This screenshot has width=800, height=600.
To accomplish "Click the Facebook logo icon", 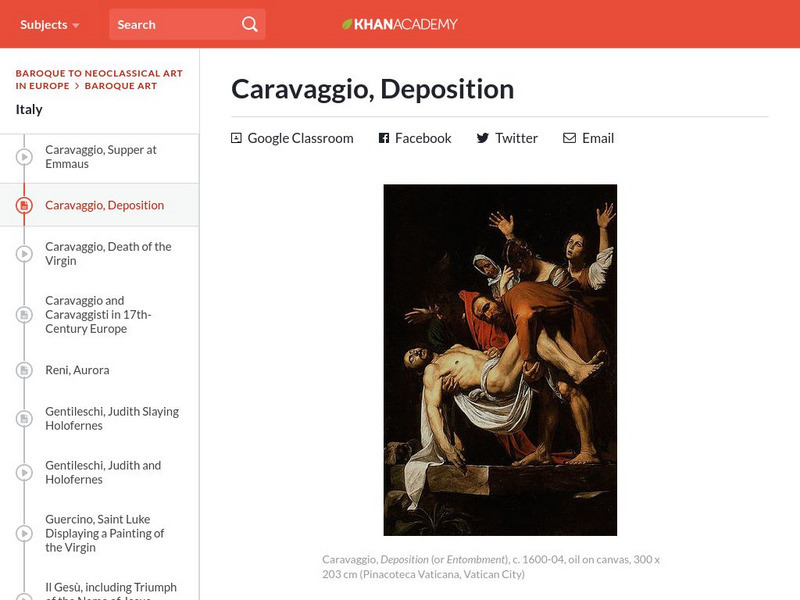I will (384, 138).
